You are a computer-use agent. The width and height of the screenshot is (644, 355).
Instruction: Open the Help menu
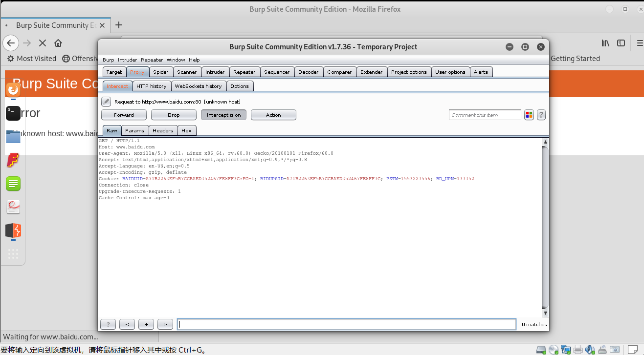194,60
